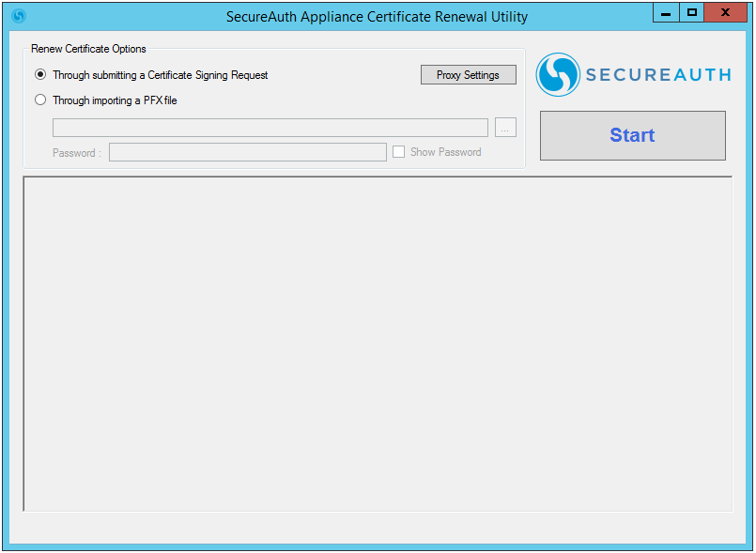Click the Renew Certificate Options group label
The width and height of the screenshot is (756, 553).
tap(88, 49)
